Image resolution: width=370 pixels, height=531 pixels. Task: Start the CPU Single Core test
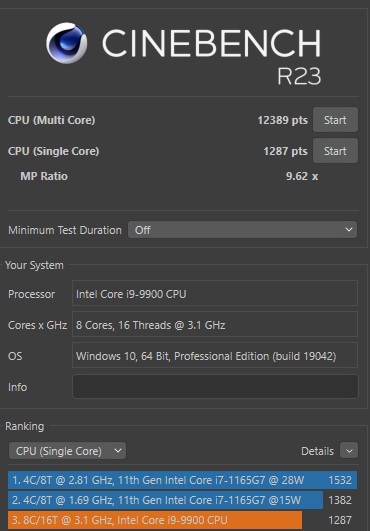point(335,151)
